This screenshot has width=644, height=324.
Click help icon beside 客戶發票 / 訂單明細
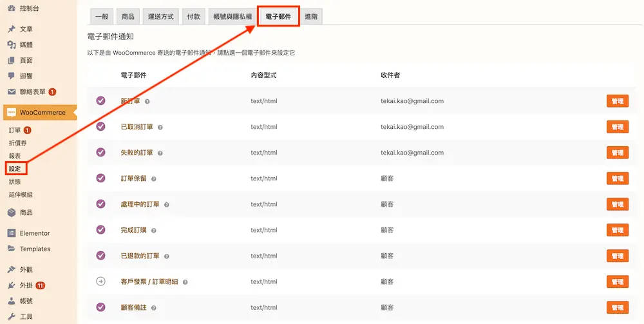click(185, 282)
